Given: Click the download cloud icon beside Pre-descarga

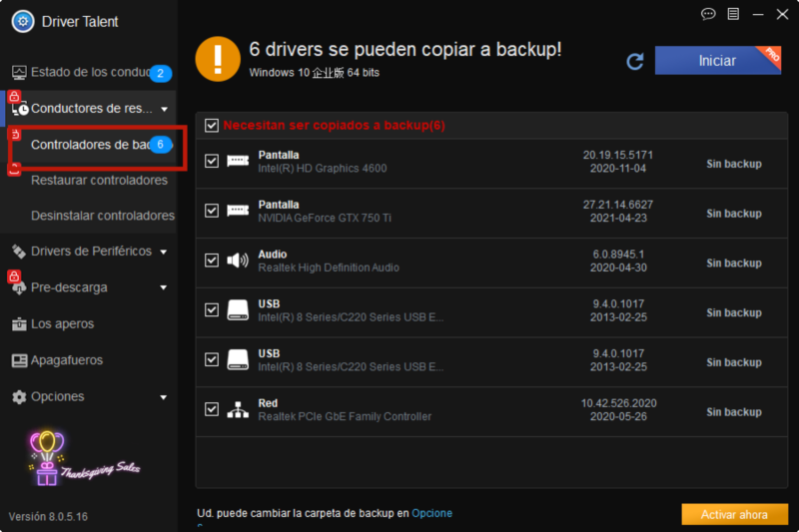Looking at the screenshot, I should pyautogui.click(x=19, y=288).
